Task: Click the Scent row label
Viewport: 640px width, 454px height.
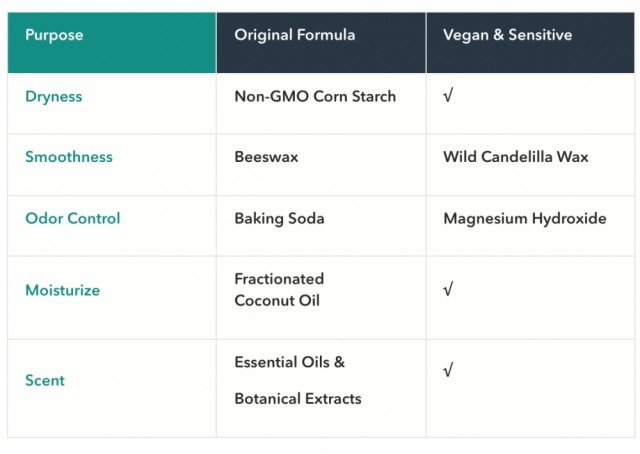Action: [x=45, y=381]
